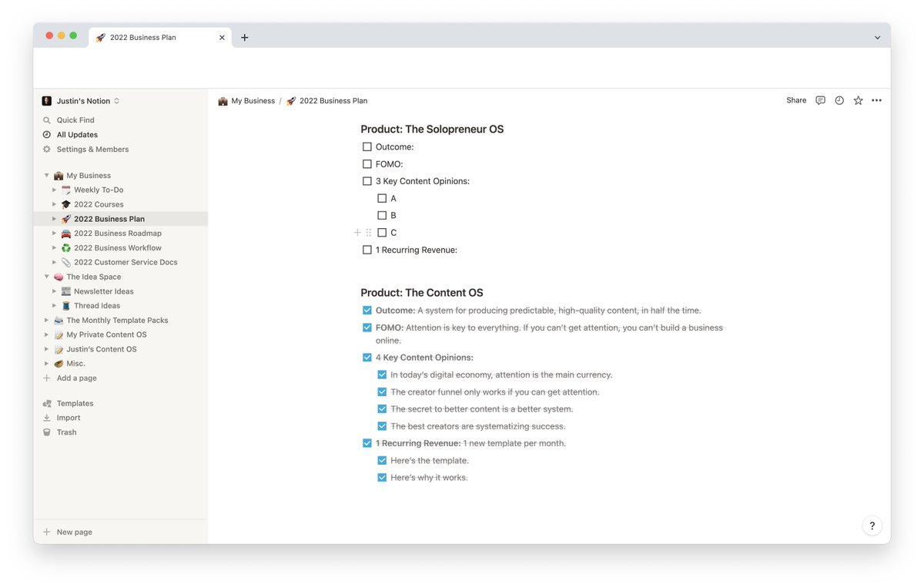924x588 pixels.
Task: Click paperclip icon of Customer Service Docs
Action: [x=66, y=262]
